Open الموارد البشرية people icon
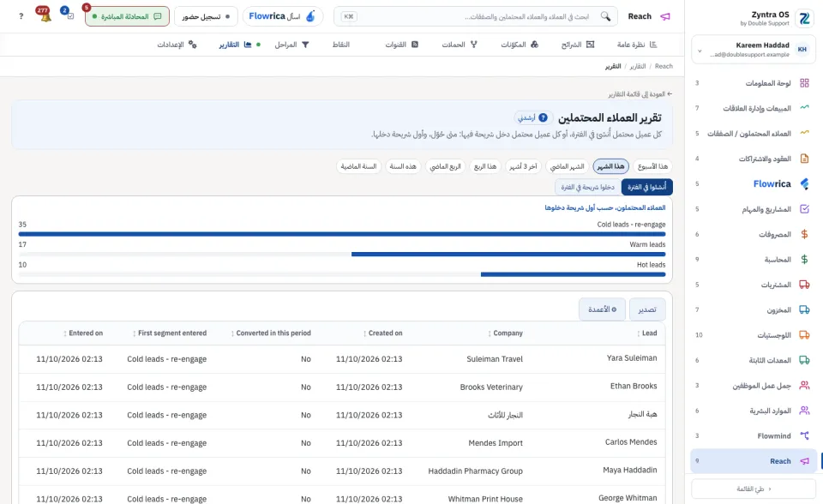This screenshot has width=823, height=504. click(x=804, y=411)
